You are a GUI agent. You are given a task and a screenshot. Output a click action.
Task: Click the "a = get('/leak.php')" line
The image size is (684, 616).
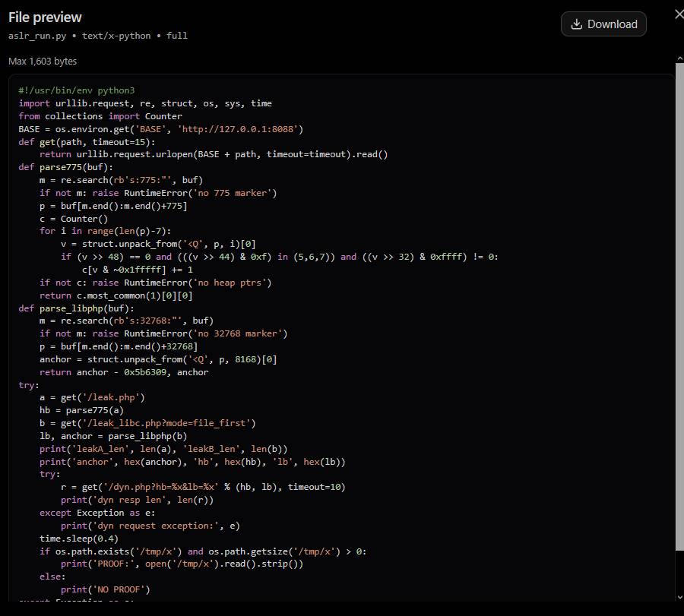pyautogui.click(x=92, y=397)
